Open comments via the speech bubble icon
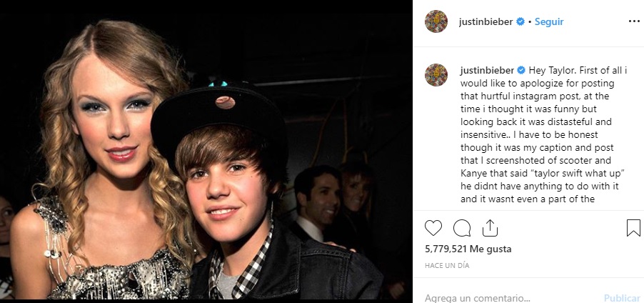 462,228
